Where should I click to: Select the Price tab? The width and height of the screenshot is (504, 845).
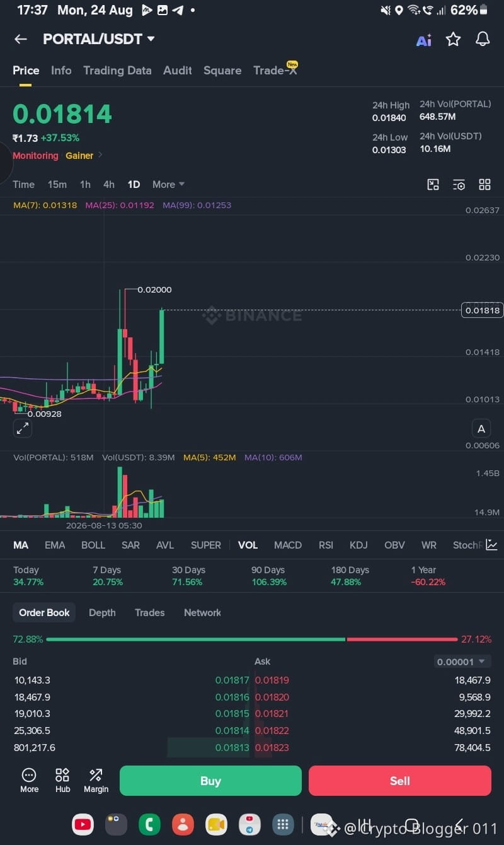pyautogui.click(x=26, y=71)
